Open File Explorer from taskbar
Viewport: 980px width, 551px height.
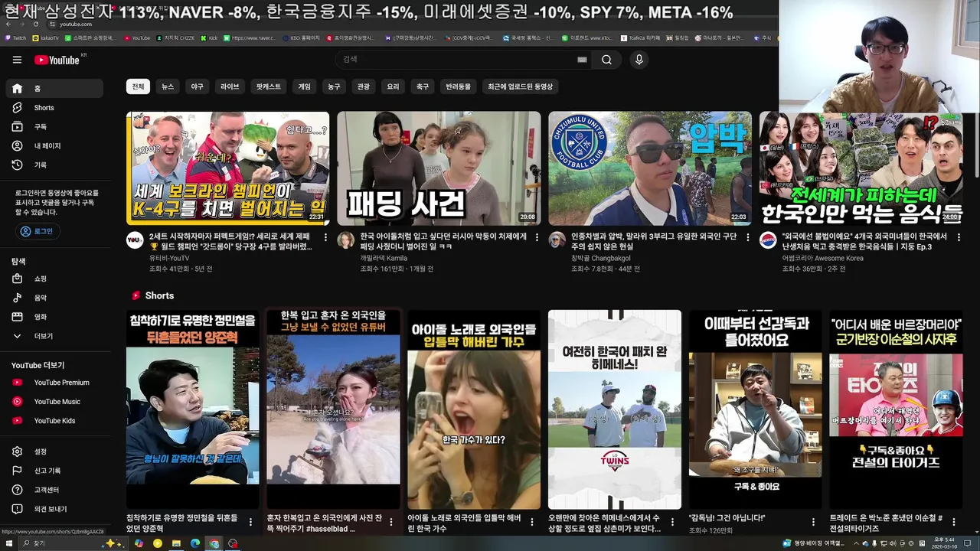coord(176,543)
